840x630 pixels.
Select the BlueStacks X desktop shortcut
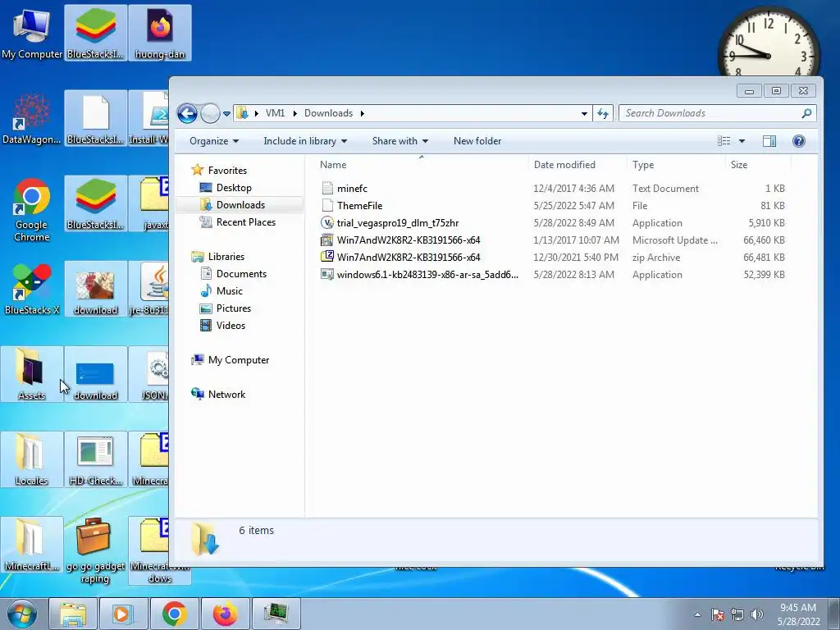32,289
